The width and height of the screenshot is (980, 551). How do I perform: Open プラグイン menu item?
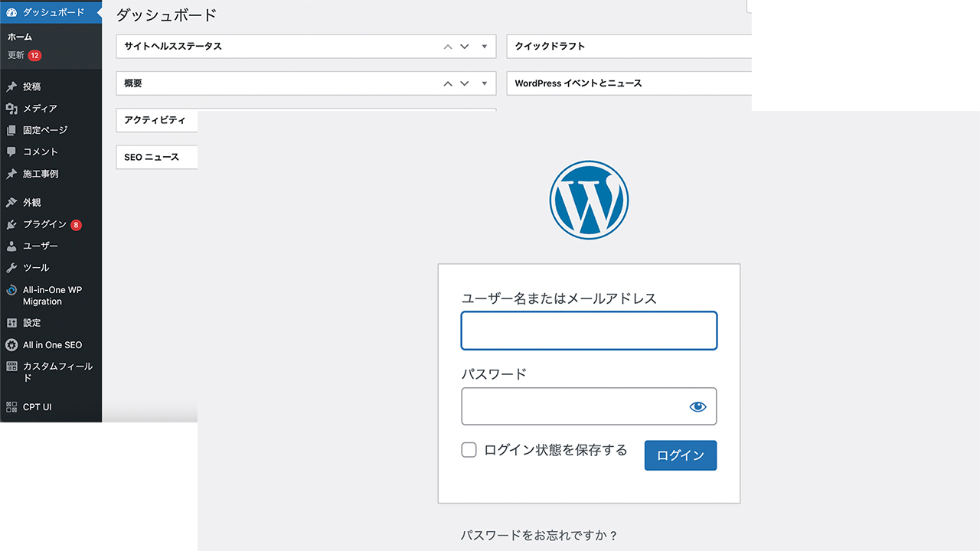click(51, 224)
